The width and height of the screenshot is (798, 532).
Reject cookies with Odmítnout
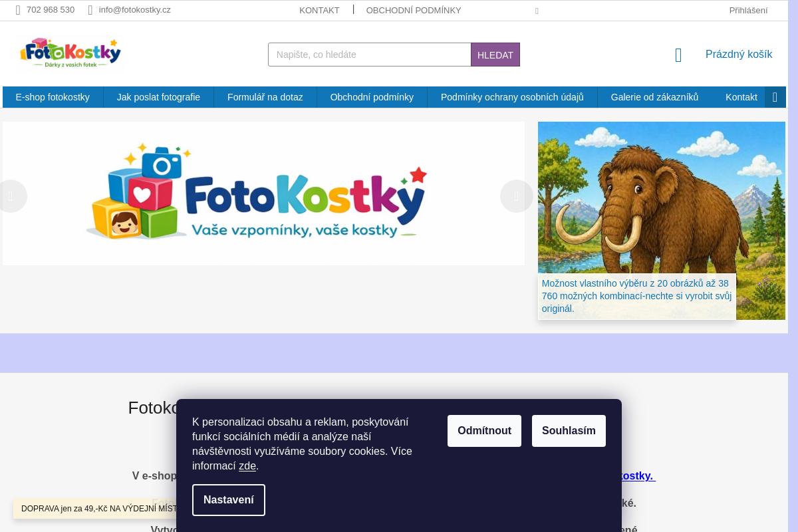484,431
